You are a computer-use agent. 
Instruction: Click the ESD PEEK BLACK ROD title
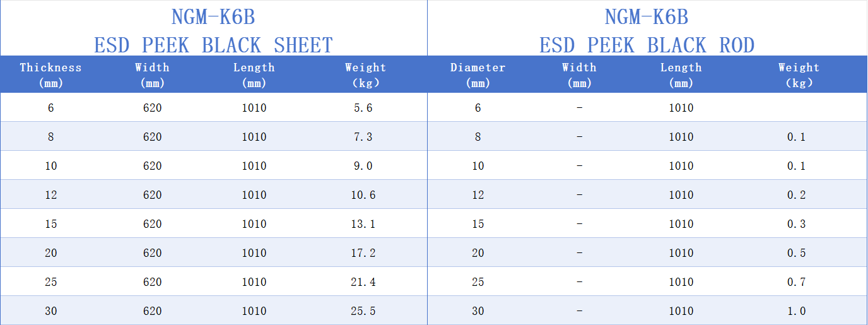click(647, 45)
